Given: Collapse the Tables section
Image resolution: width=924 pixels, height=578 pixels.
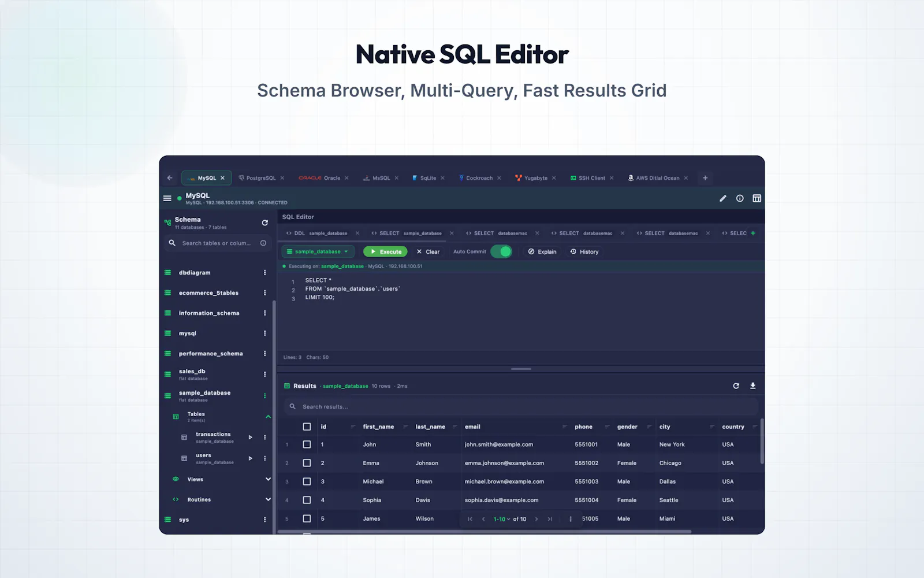Looking at the screenshot, I should coord(268,417).
